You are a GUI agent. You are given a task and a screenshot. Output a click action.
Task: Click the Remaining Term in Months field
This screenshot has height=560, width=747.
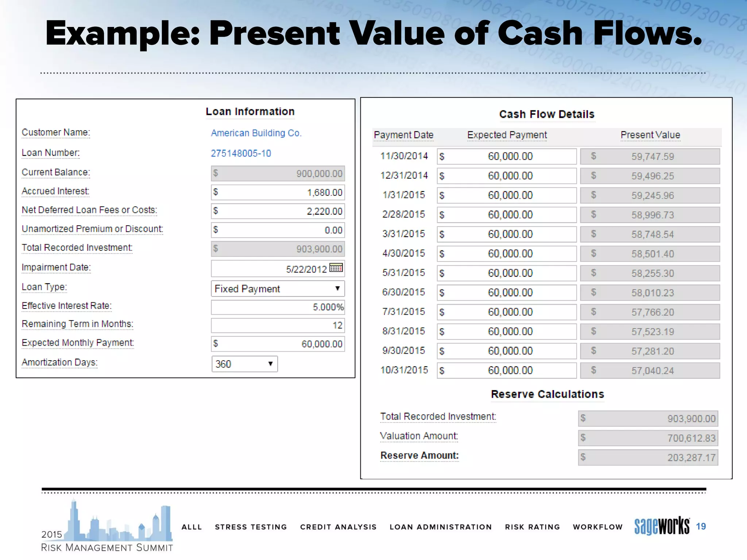click(x=278, y=325)
